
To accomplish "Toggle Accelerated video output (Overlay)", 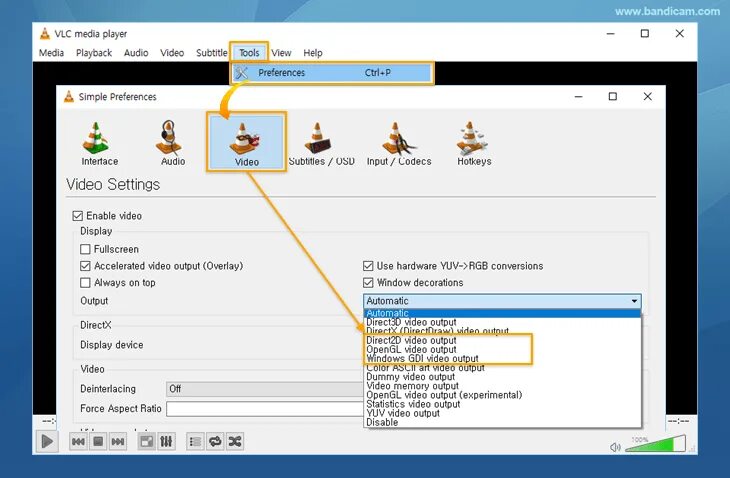I will coord(85,266).
